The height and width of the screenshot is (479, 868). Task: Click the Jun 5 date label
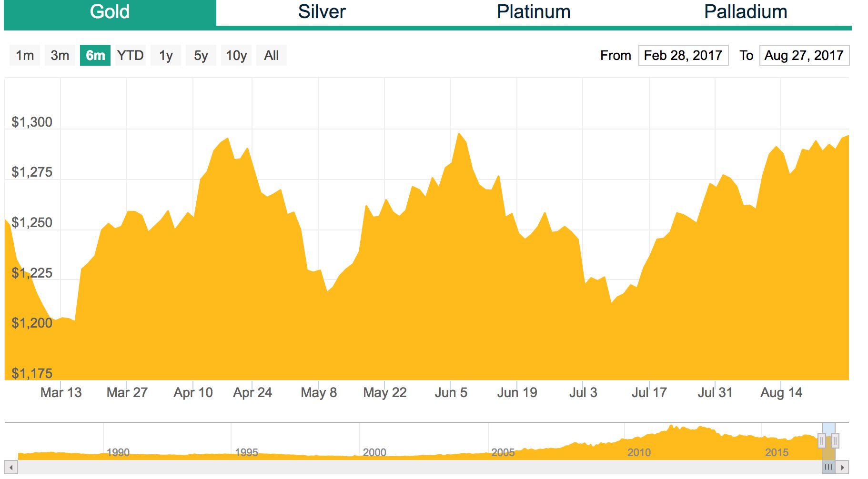[x=451, y=393]
